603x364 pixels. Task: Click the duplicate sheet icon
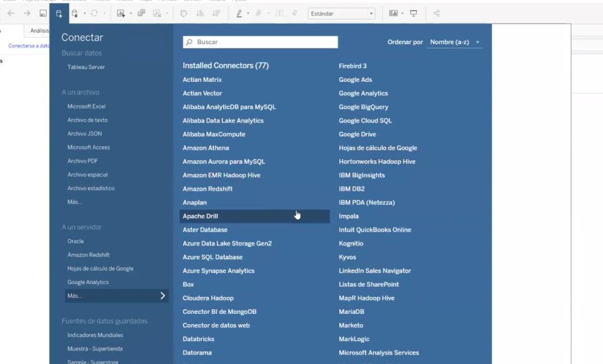141,14
